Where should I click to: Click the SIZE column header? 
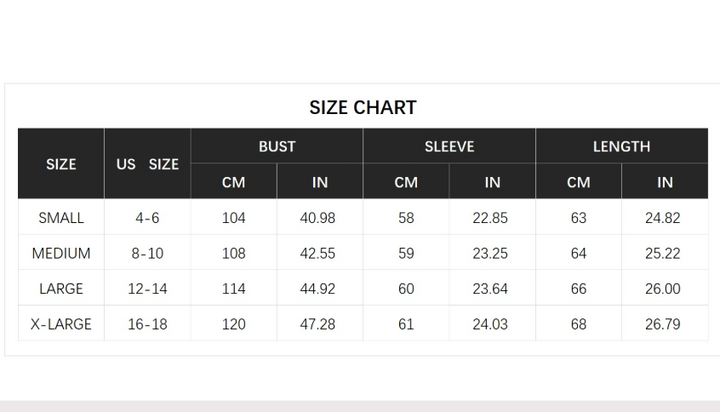[61, 164]
